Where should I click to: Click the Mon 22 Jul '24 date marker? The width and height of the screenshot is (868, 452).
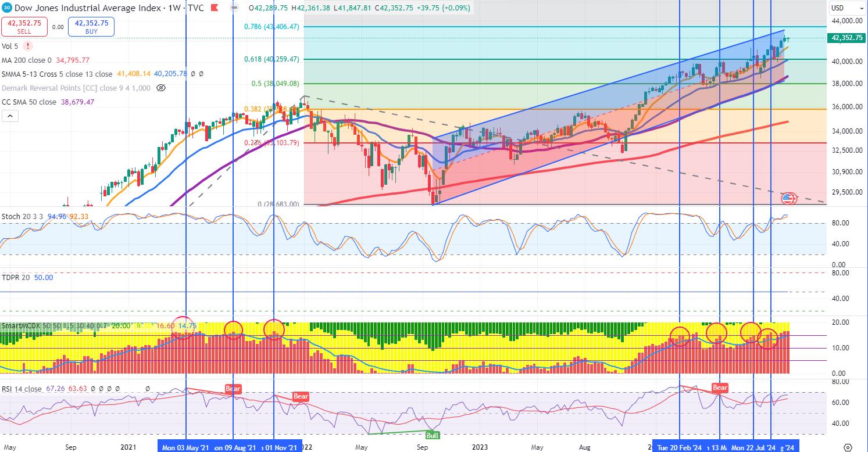pyautogui.click(x=753, y=447)
